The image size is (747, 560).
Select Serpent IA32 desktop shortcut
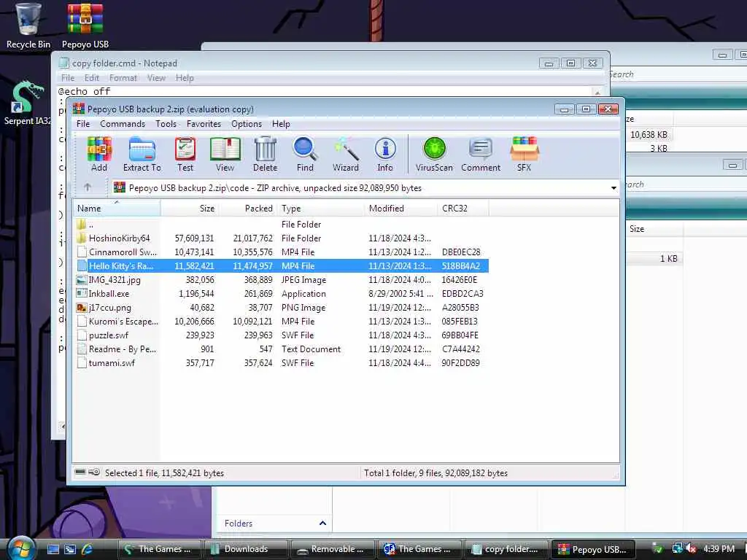(x=27, y=104)
